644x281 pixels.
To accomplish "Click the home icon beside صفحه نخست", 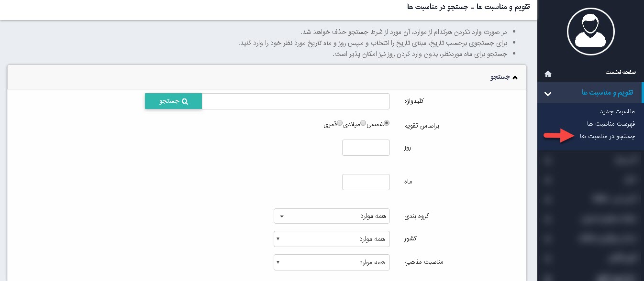I will pyautogui.click(x=548, y=74).
